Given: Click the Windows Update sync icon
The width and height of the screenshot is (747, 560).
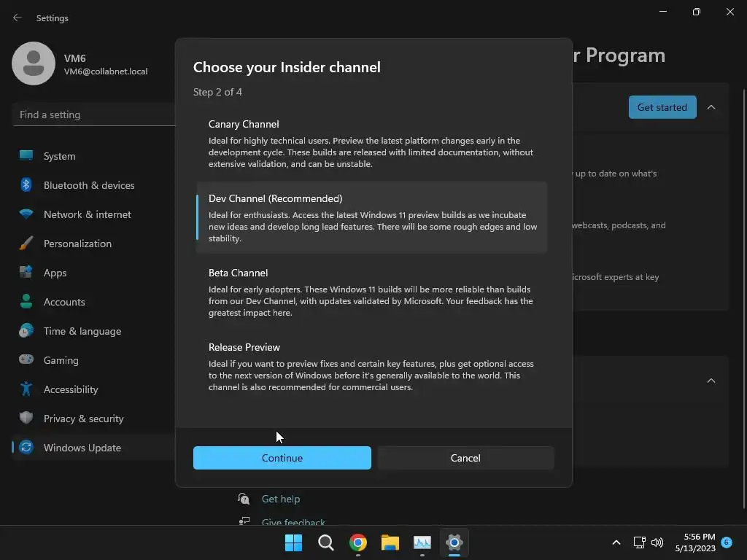Looking at the screenshot, I should click(x=26, y=447).
